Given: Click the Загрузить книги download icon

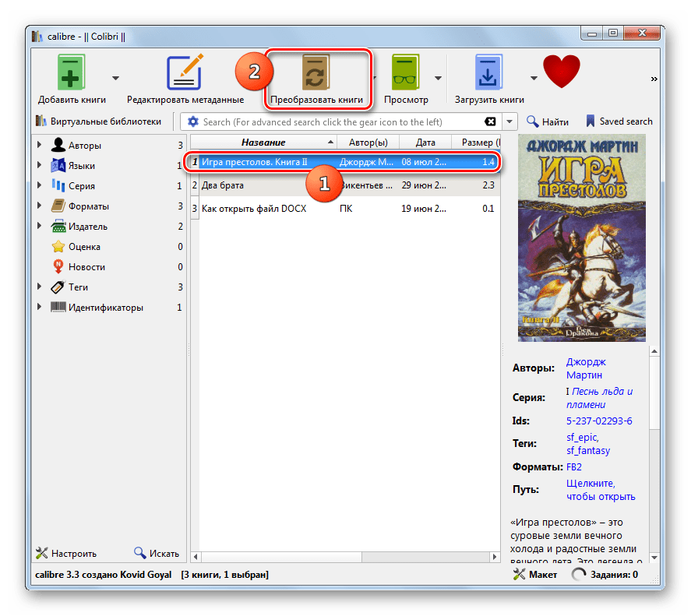Looking at the screenshot, I should (x=488, y=72).
